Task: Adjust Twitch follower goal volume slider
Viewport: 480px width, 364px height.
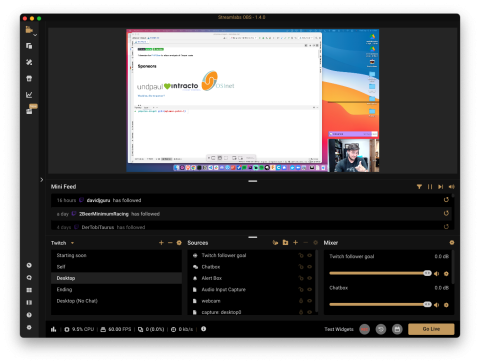Action: coord(380,273)
